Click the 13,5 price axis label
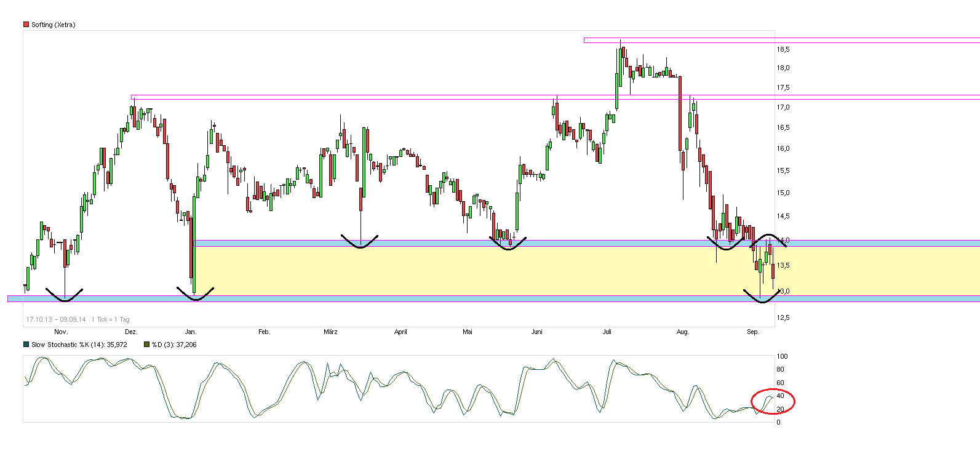This screenshot has width=980, height=451. pyautogui.click(x=783, y=265)
